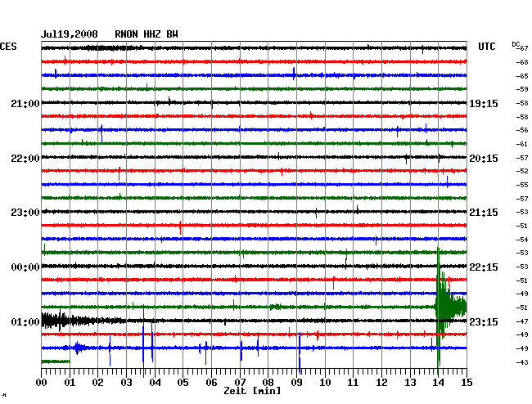Click the 23:00 local time label
Viewport: 532px width, 404px height.
click(x=25, y=213)
